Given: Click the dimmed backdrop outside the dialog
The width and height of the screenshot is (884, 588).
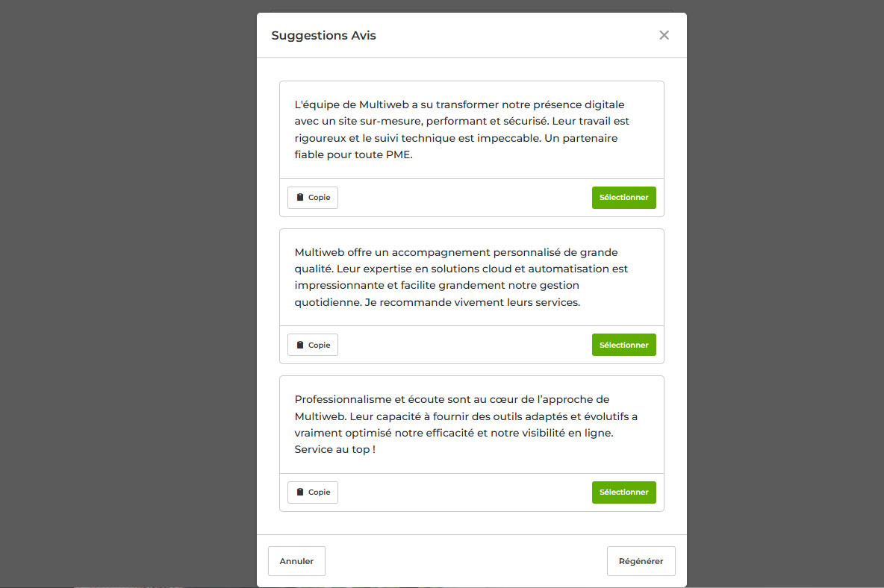Looking at the screenshot, I should tap(127, 298).
